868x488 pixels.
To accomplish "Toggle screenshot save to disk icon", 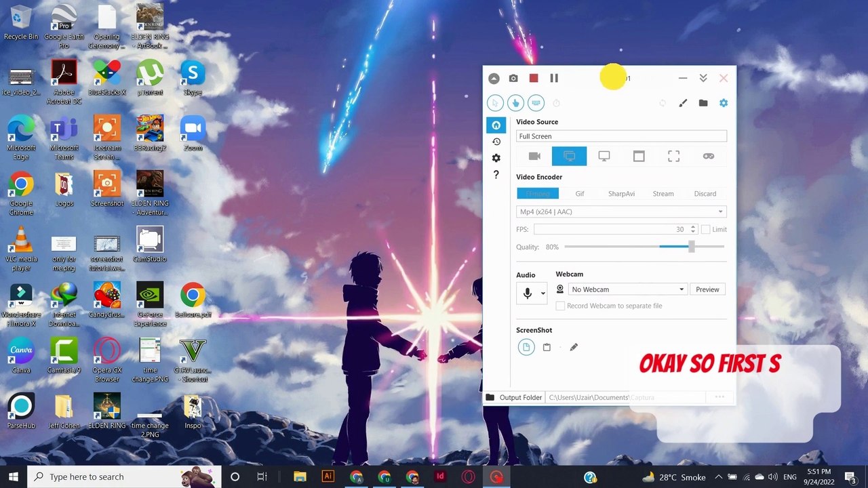I will 526,348.
